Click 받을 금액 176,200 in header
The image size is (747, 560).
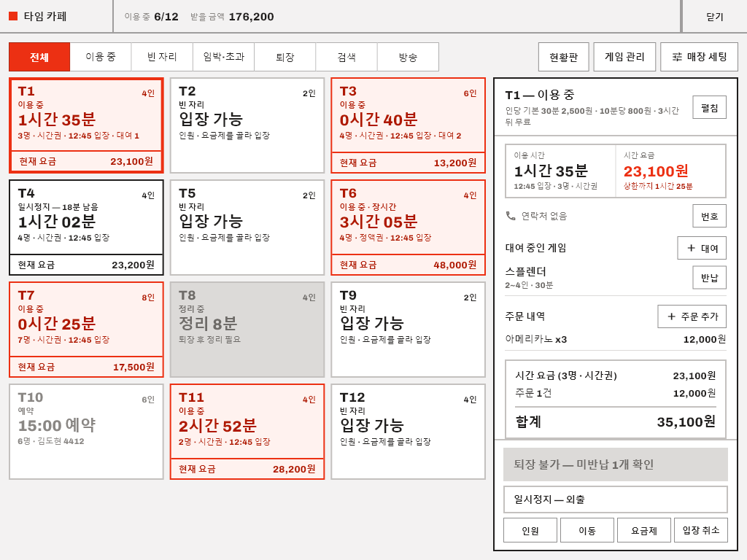point(232,17)
